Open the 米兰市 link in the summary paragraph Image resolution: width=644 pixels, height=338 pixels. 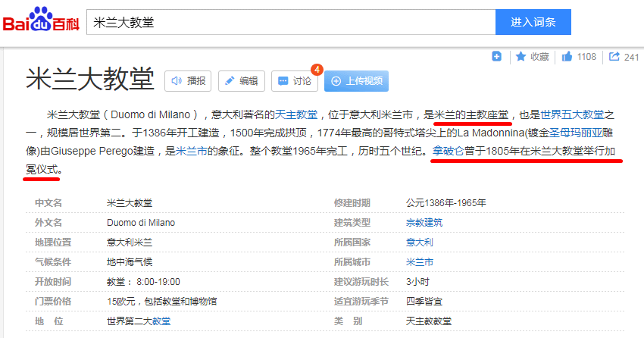click(x=192, y=151)
